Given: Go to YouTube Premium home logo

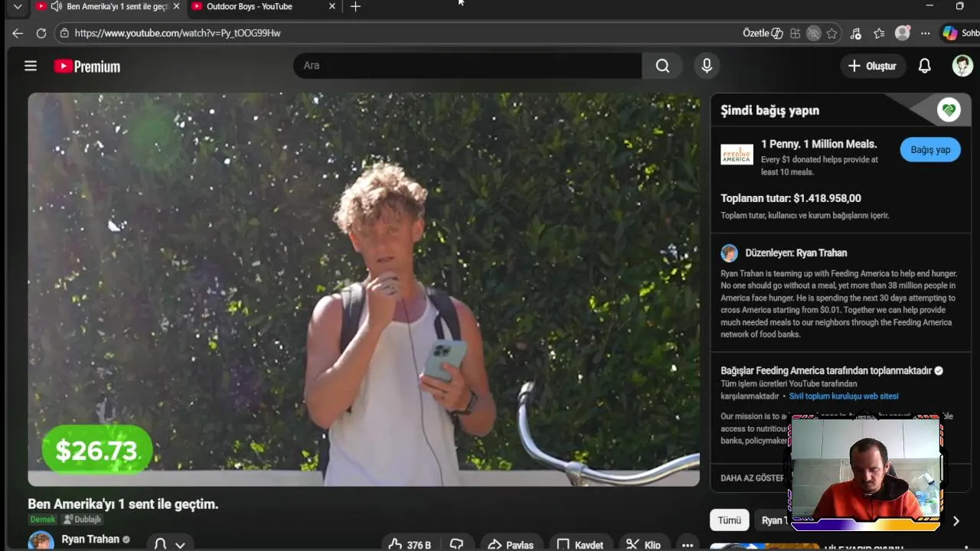Looking at the screenshot, I should click(87, 67).
